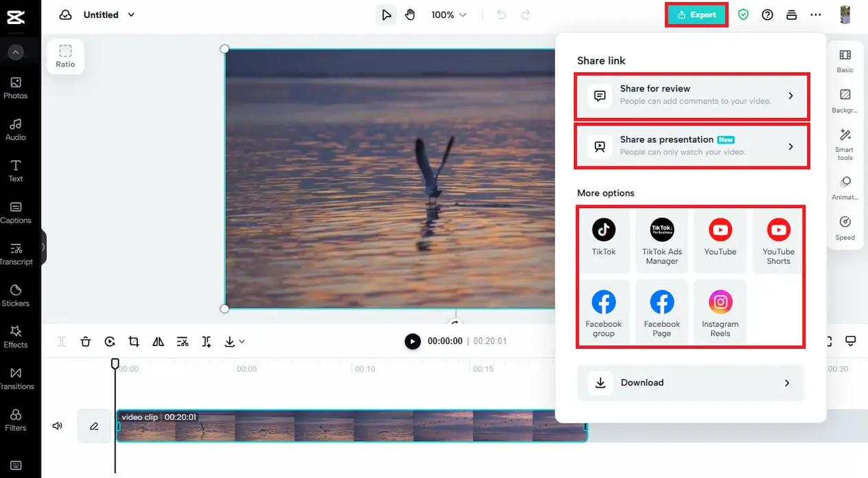Select the Text tool in the sidebar

15,170
